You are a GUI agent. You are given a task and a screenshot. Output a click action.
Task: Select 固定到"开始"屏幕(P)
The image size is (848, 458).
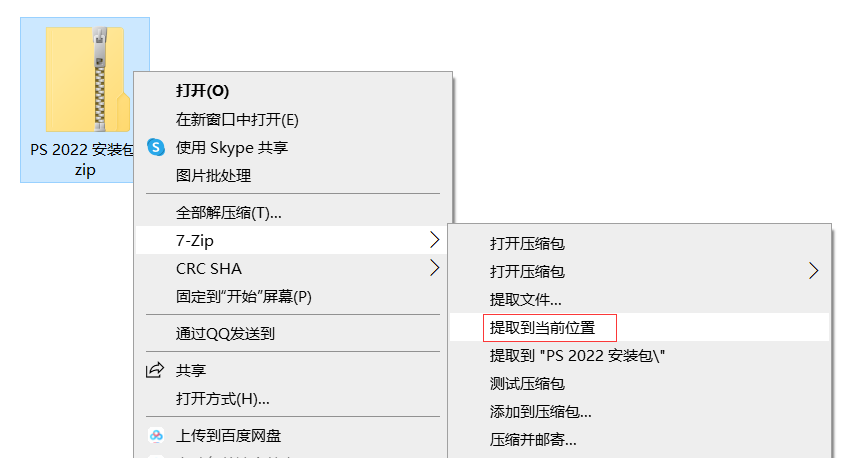point(244,296)
